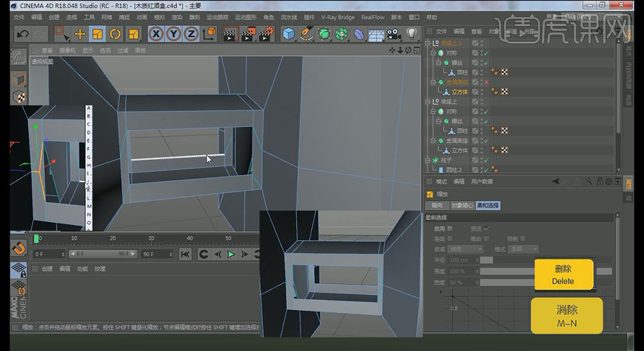644x351 pixels.
Task: Click the 100 cm radius field
Action: [x=463, y=260]
